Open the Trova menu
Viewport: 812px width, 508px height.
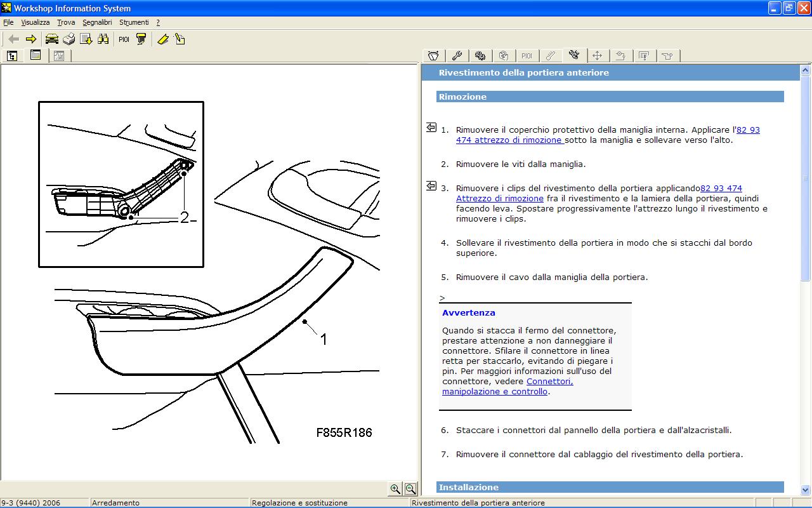tap(66, 22)
